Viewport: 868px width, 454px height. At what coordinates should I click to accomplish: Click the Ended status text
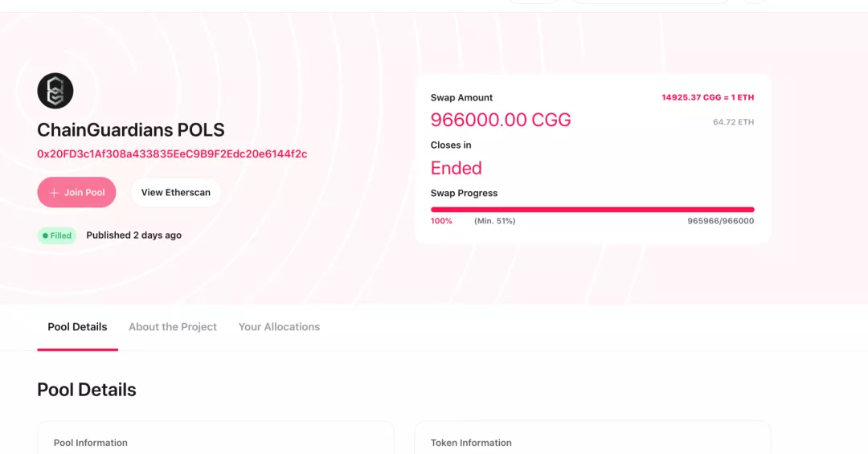pos(457,168)
